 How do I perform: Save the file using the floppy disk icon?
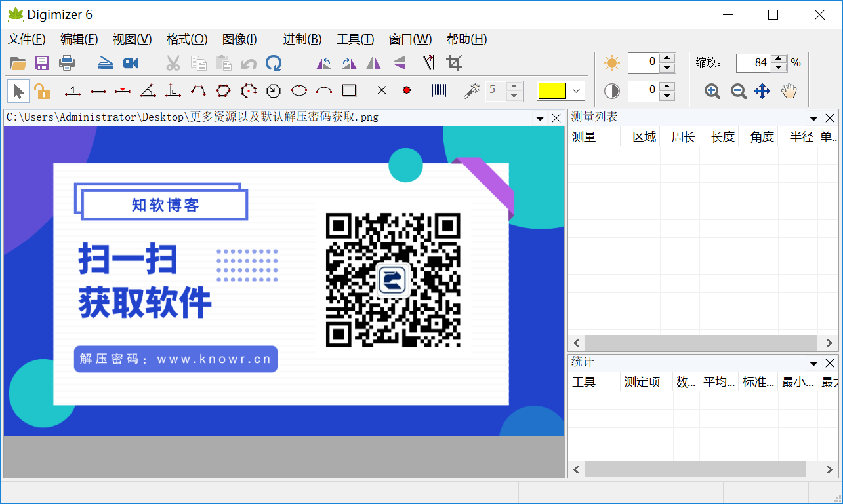tap(42, 64)
